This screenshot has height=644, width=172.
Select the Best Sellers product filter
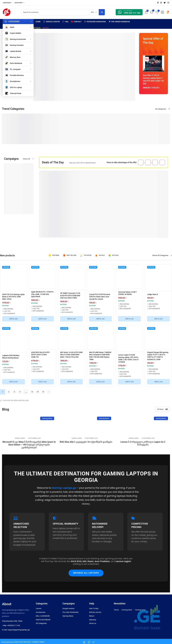point(70,255)
